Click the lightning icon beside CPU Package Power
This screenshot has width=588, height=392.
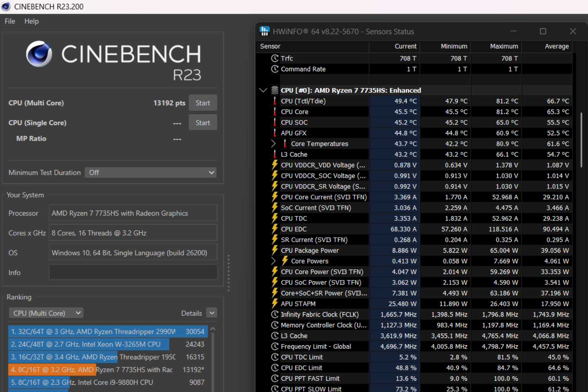click(x=275, y=250)
